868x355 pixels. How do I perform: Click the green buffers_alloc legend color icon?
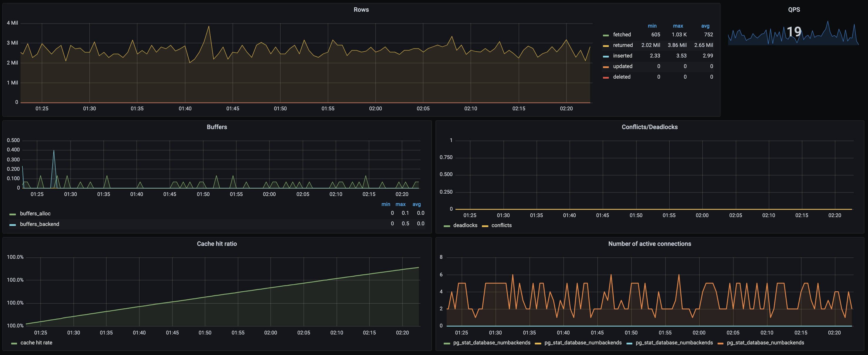pyautogui.click(x=13, y=214)
